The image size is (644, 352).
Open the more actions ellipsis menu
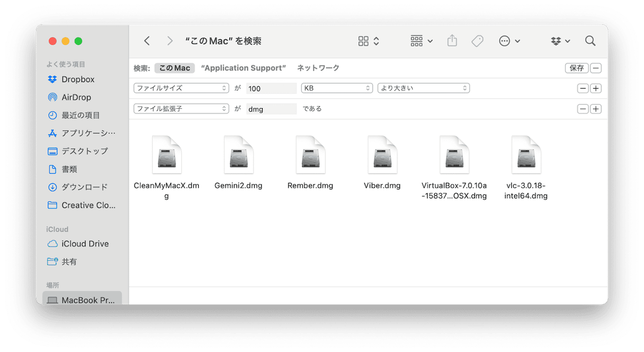(x=509, y=41)
